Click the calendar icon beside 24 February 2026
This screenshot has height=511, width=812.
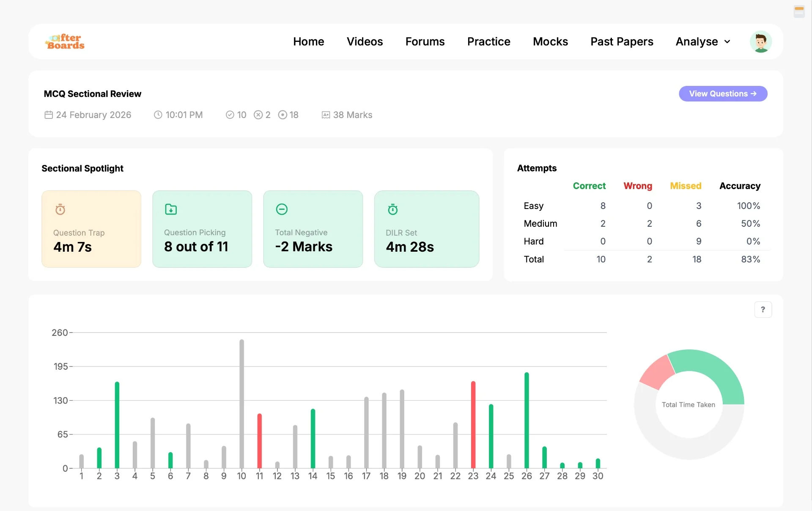coord(49,115)
